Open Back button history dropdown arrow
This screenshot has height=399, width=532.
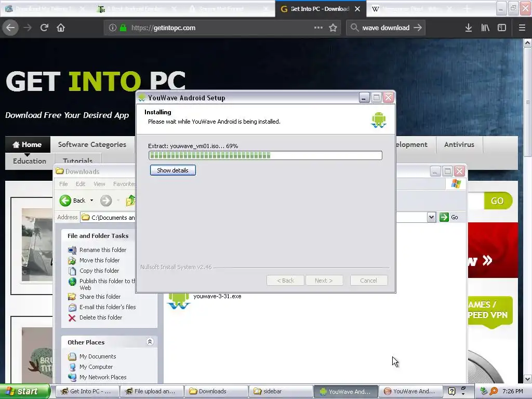[x=91, y=201]
